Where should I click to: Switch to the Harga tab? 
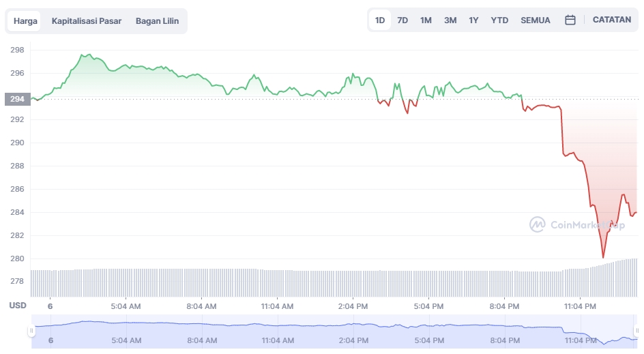click(x=25, y=21)
